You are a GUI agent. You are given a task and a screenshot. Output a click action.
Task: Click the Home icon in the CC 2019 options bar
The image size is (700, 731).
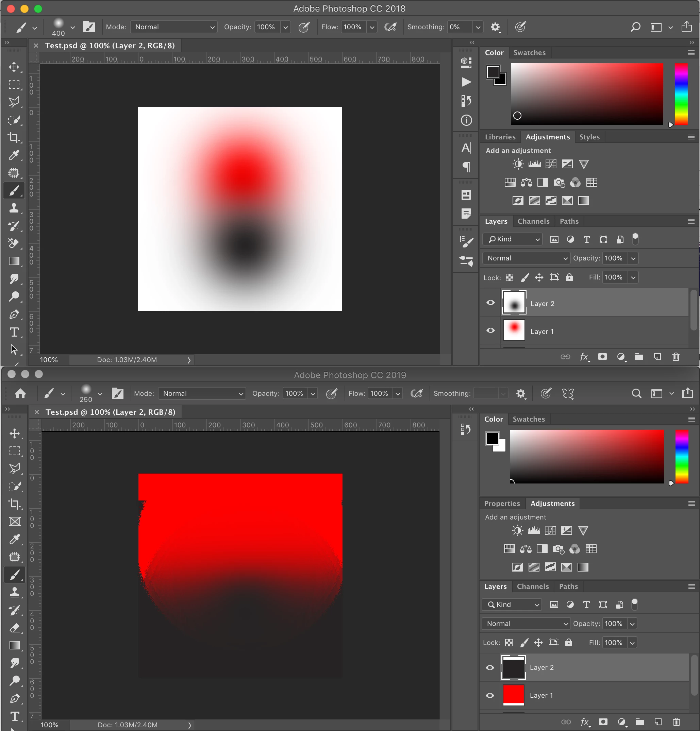click(20, 393)
